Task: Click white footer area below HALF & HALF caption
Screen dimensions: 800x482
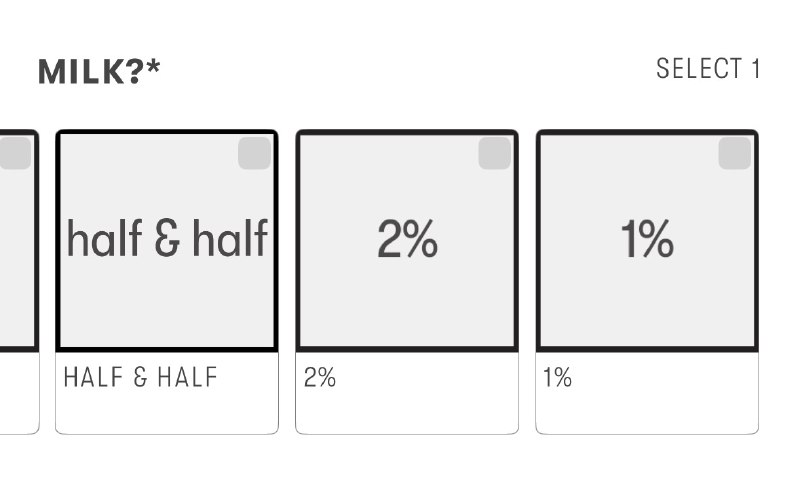Action: pyautogui.click(x=167, y=412)
